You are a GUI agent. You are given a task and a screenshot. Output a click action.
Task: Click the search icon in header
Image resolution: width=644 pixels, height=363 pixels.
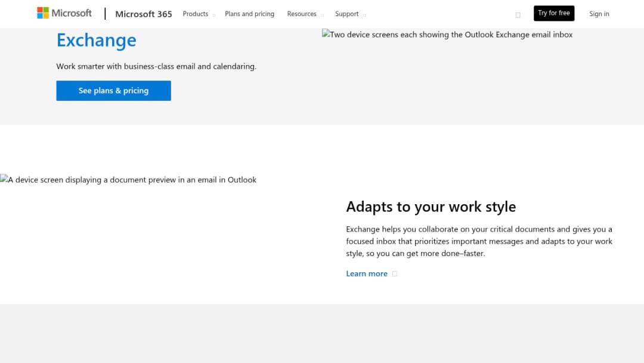[518, 15]
